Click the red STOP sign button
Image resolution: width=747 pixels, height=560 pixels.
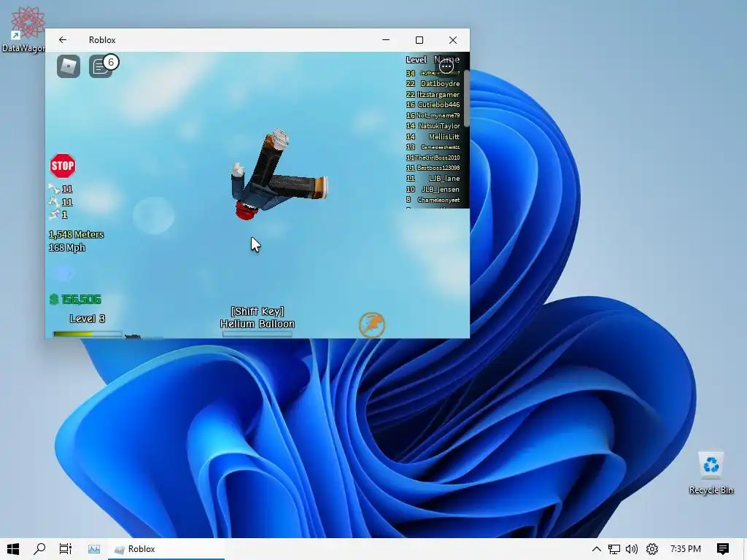click(63, 166)
